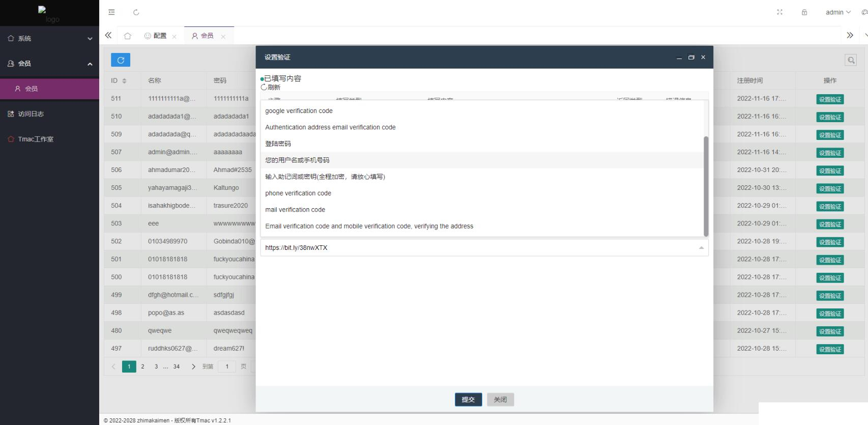The width and height of the screenshot is (868, 425).
Task: Toggle sort order on ID column
Action: point(124,81)
